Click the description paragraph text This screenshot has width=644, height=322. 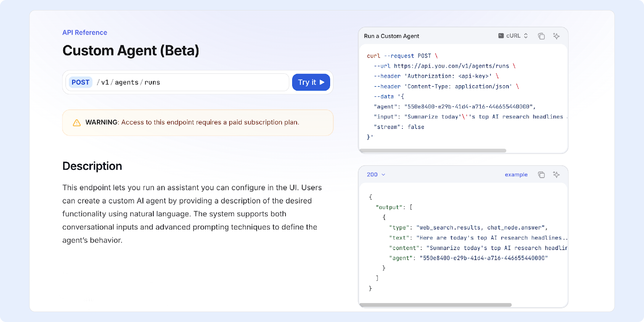tap(192, 214)
